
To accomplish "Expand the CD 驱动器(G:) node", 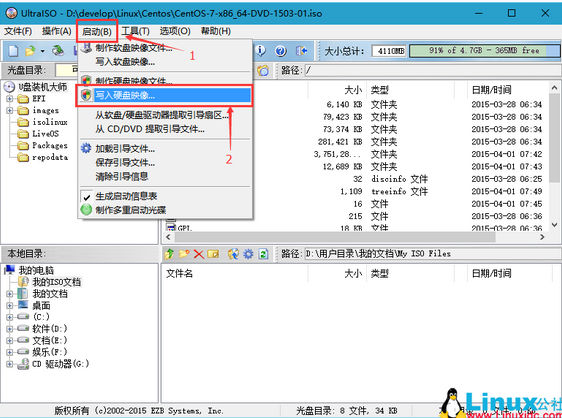I will [x=10, y=364].
